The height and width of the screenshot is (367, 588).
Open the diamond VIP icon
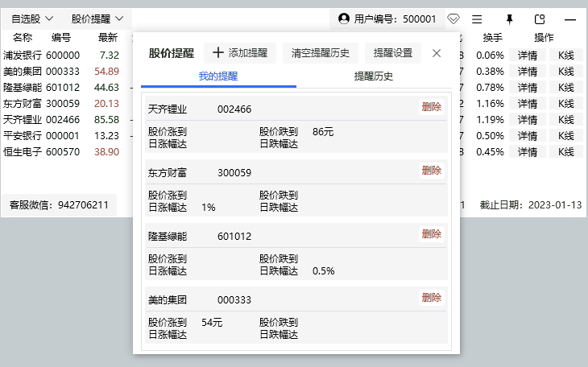tap(453, 19)
